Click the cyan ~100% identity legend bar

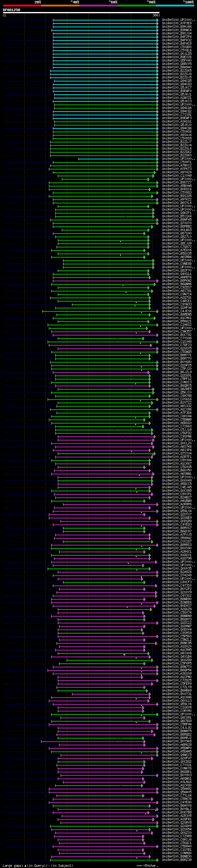coord(175,6)
